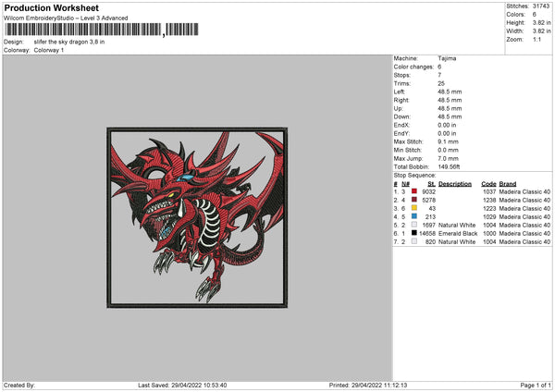Click the Total Bobbin value 149.56ft
The width and height of the screenshot is (555, 392).
coord(449,167)
